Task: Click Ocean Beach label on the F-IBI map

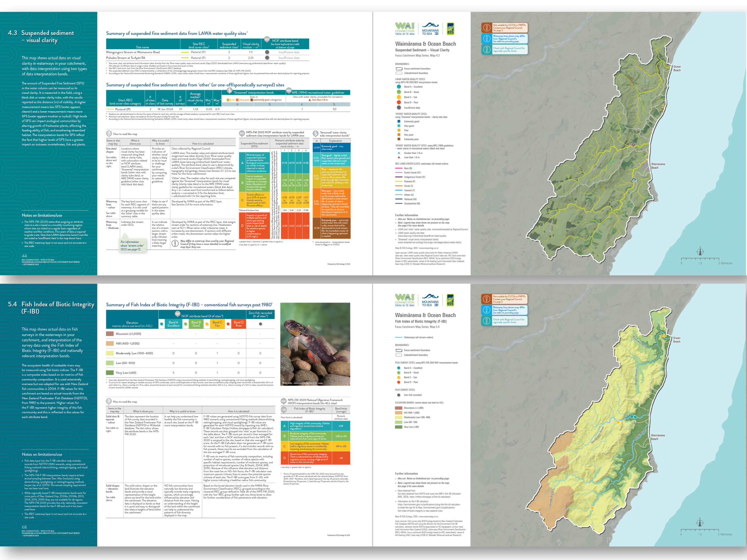Action: (x=677, y=339)
